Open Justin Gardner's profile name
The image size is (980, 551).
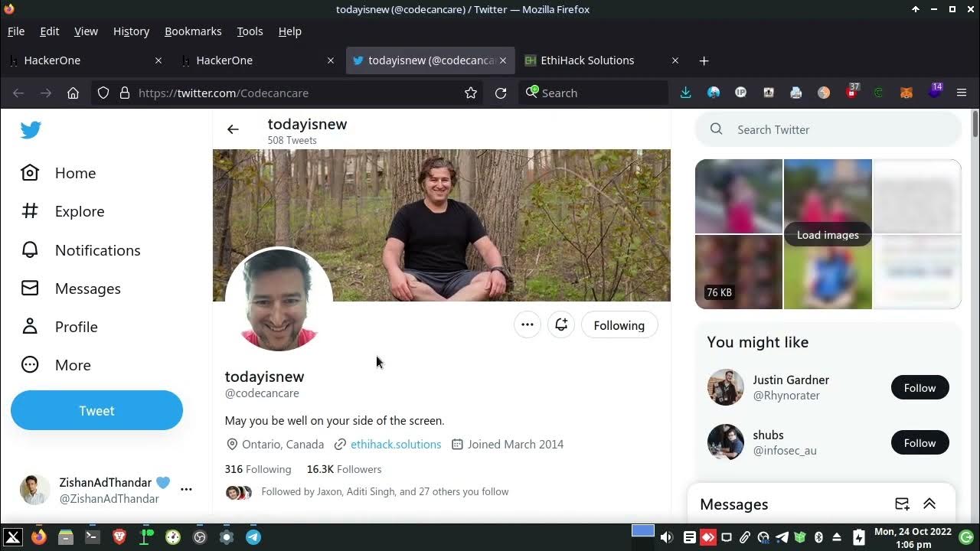pyautogui.click(x=791, y=380)
